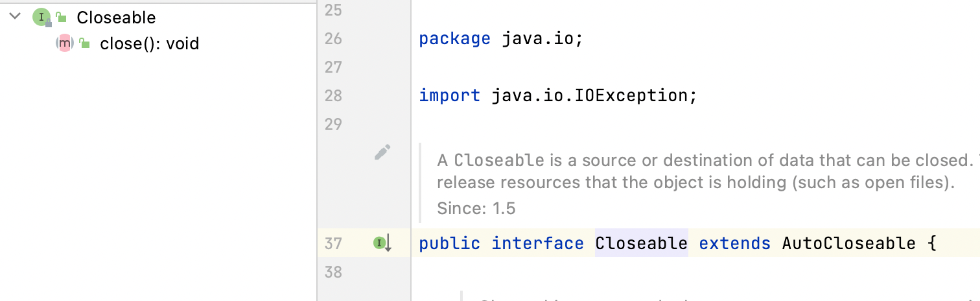Screen dimensions: 980x301
Task: Collapse the Closeable node in the structure tree
Action: [16, 17]
